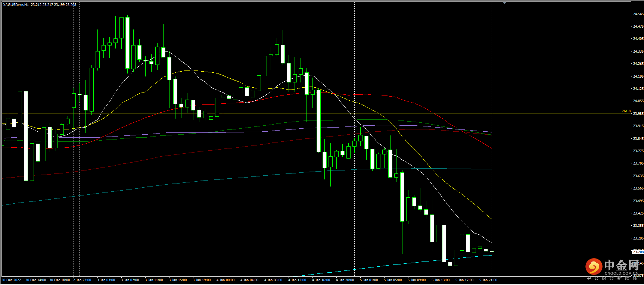Click the 24.055 value on price scale

(638, 101)
